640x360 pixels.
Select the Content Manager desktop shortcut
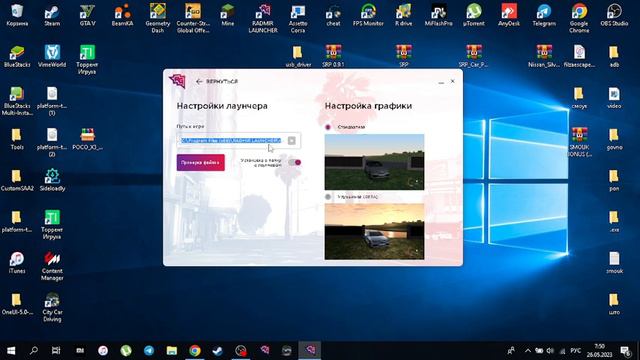coord(52,266)
